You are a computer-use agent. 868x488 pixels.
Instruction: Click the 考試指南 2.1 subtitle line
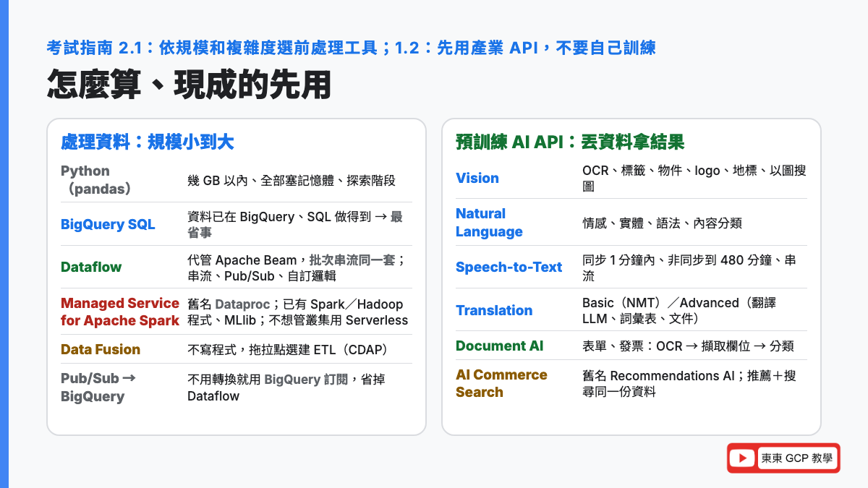pyautogui.click(x=351, y=48)
